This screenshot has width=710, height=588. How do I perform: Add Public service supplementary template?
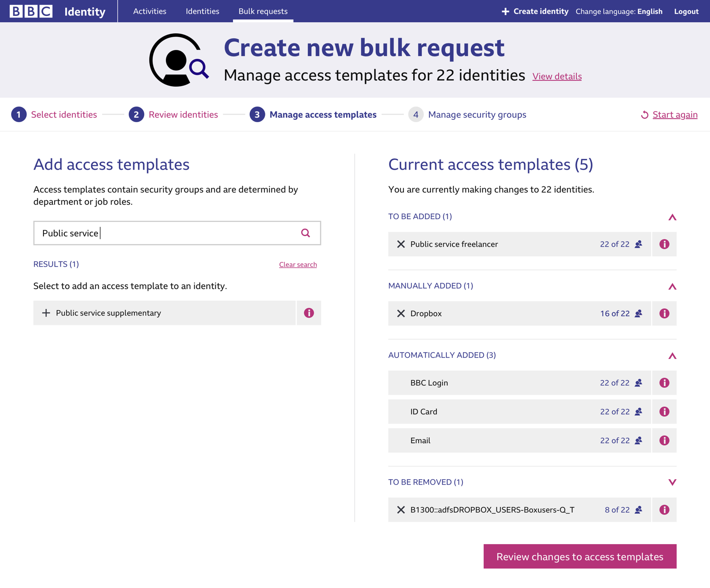point(46,313)
